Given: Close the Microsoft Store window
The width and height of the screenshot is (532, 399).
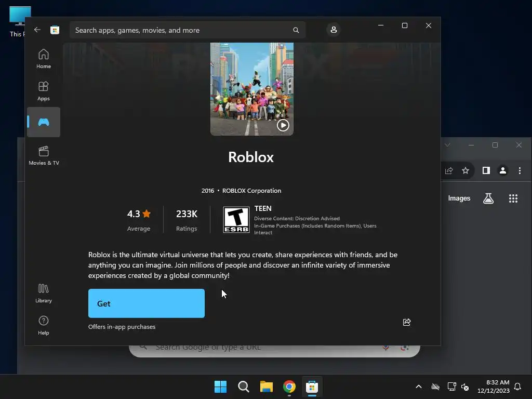Looking at the screenshot, I should 429,25.
